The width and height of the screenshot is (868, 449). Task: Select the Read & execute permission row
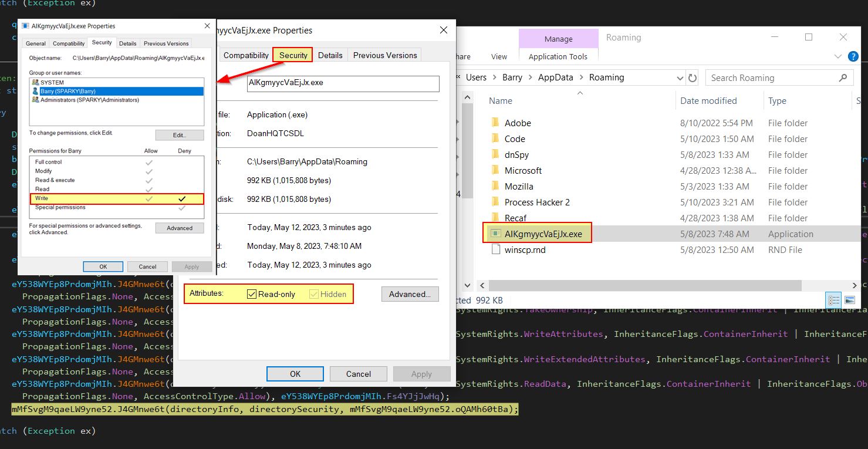point(117,180)
